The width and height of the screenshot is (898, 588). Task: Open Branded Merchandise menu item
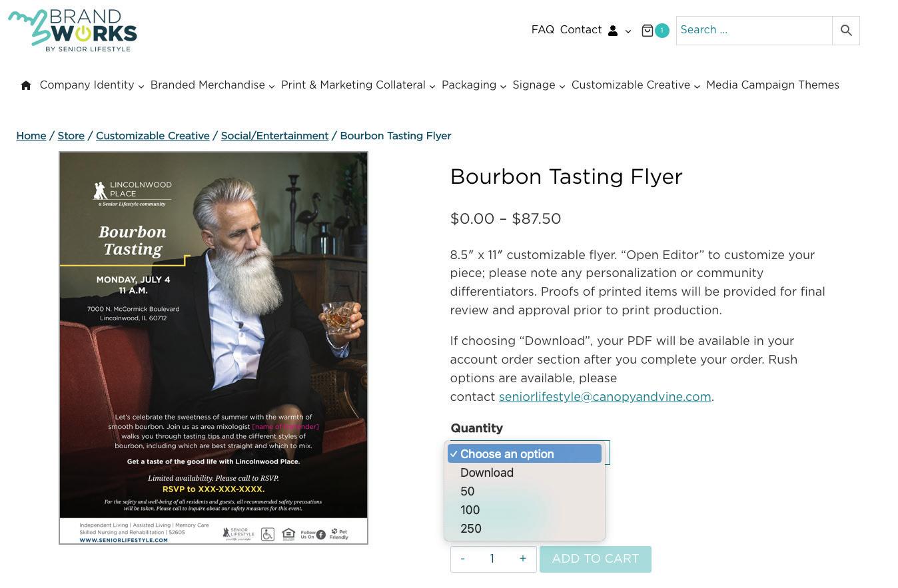(208, 85)
